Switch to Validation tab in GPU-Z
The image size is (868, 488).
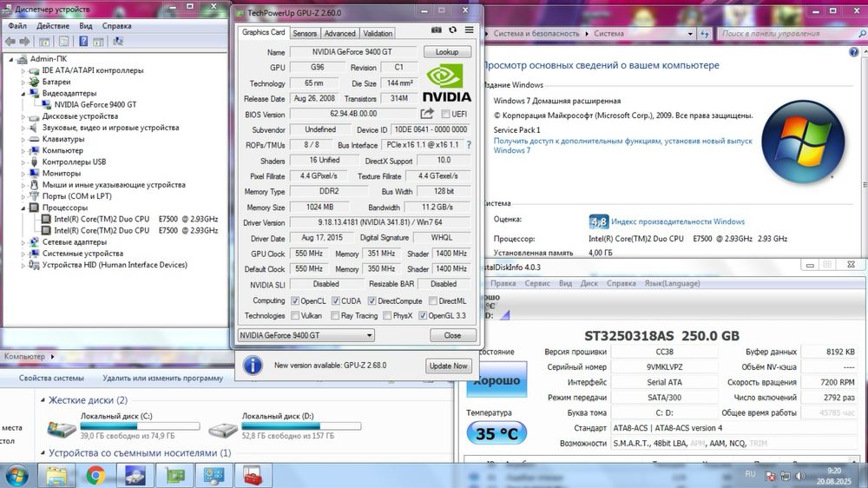click(378, 33)
